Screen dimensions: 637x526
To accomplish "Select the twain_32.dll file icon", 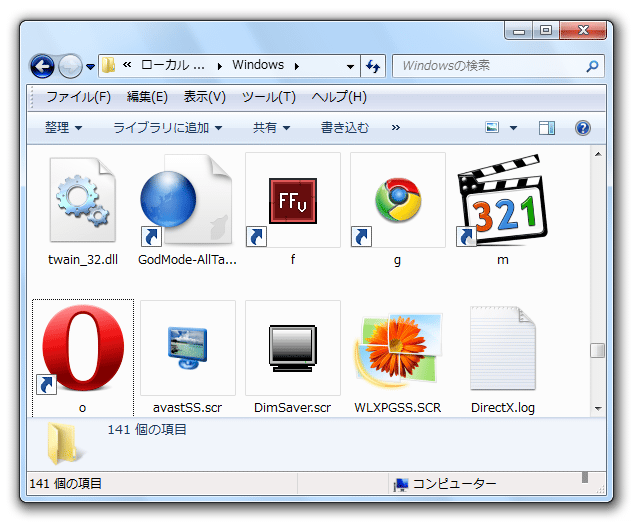I will pos(83,200).
